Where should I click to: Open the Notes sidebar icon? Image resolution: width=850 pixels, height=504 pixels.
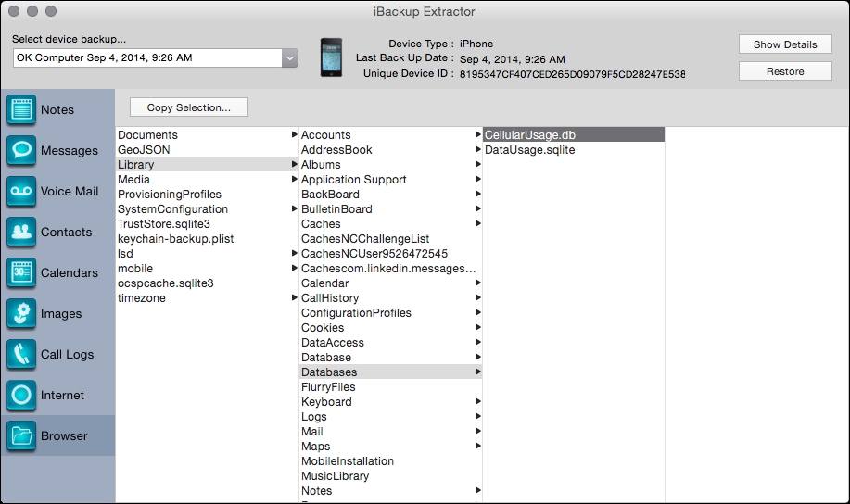pyautogui.click(x=21, y=109)
